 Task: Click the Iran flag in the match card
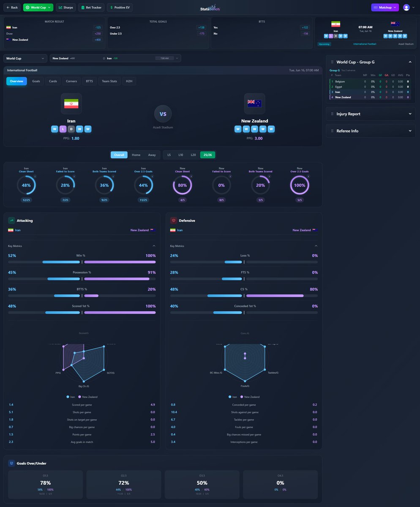pyautogui.click(x=336, y=25)
